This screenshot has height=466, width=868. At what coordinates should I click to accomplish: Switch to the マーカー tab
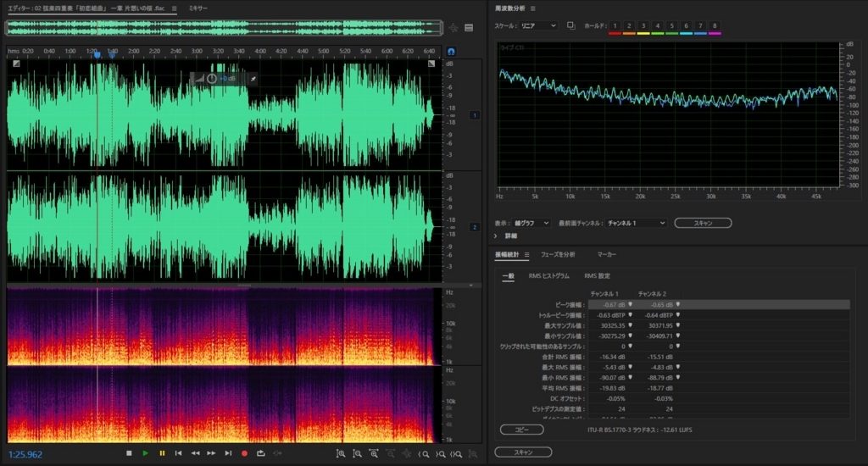(606, 254)
